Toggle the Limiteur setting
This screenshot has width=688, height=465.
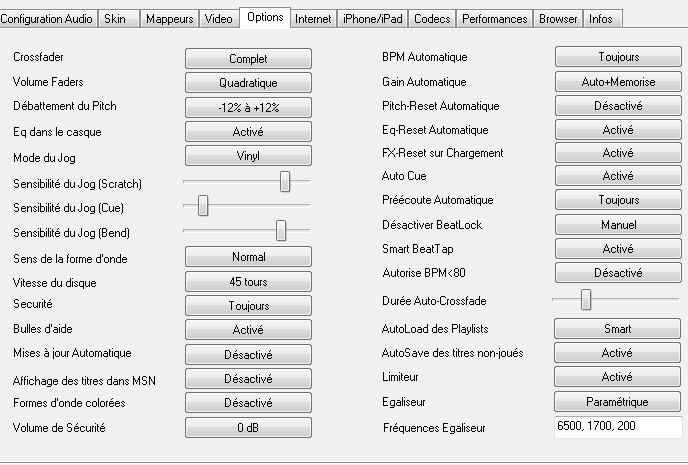[x=618, y=377]
